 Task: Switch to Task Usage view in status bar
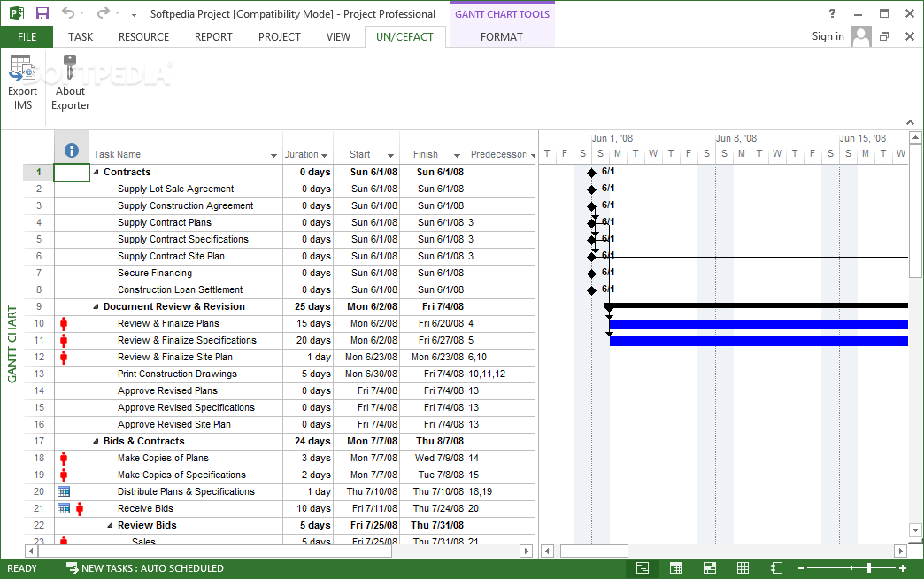(676, 568)
